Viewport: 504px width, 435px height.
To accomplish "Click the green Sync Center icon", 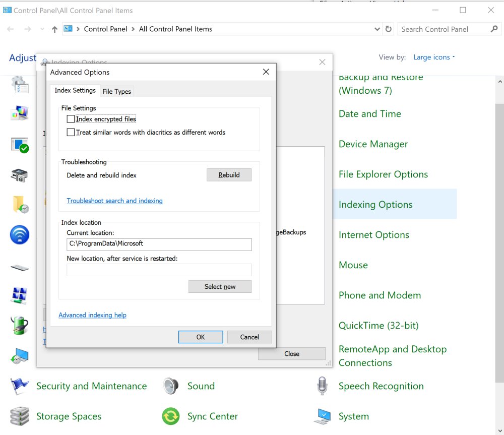I will 171,416.
